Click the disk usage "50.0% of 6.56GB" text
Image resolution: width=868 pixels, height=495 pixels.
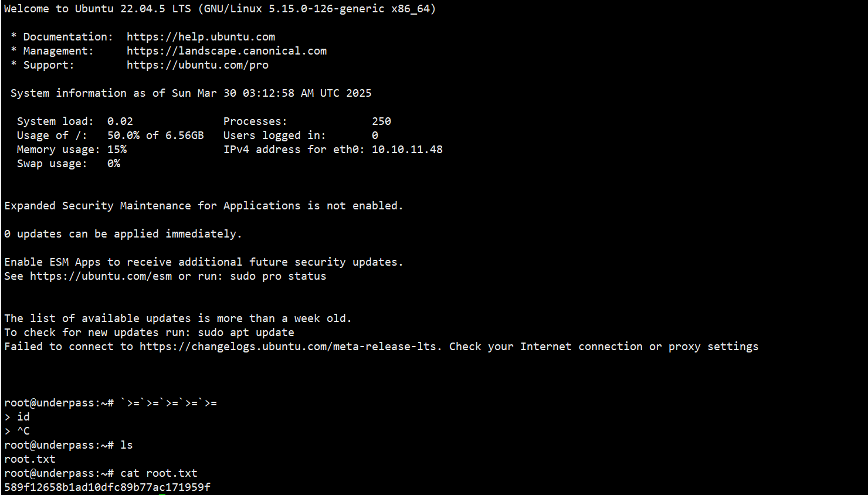click(x=155, y=135)
